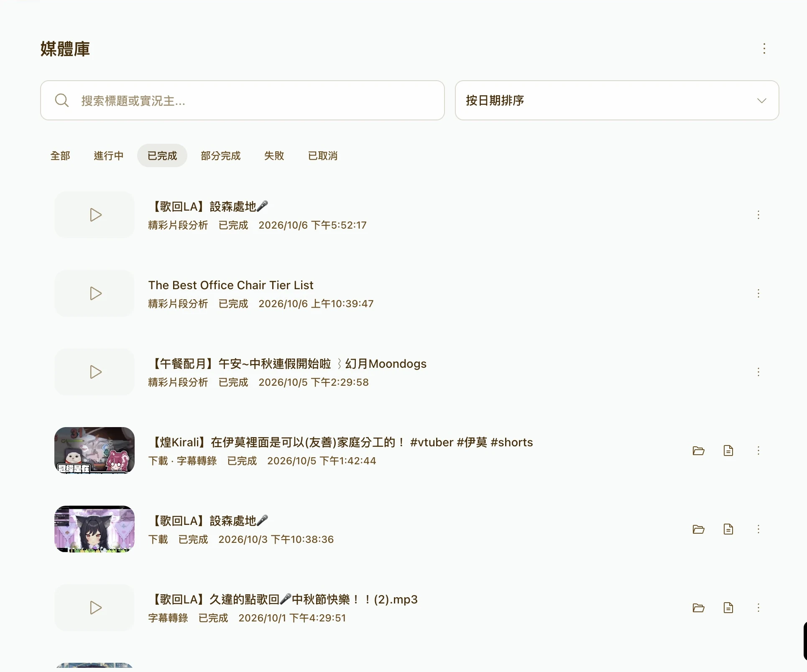Open more options for 煌Kirali entry
807x672 pixels.
[x=758, y=451]
